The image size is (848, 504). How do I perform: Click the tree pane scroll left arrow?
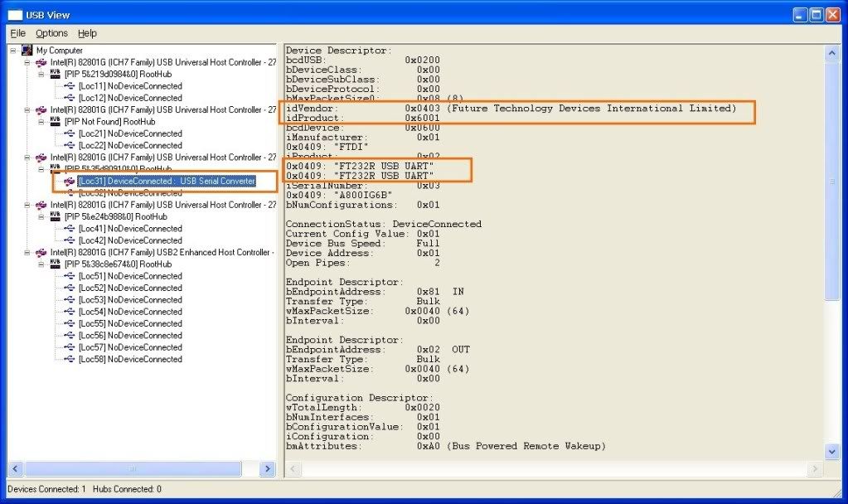click(x=15, y=469)
